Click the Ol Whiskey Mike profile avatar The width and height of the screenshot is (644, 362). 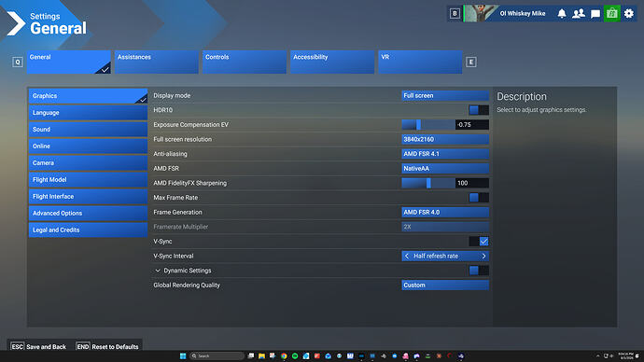(481, 14)
